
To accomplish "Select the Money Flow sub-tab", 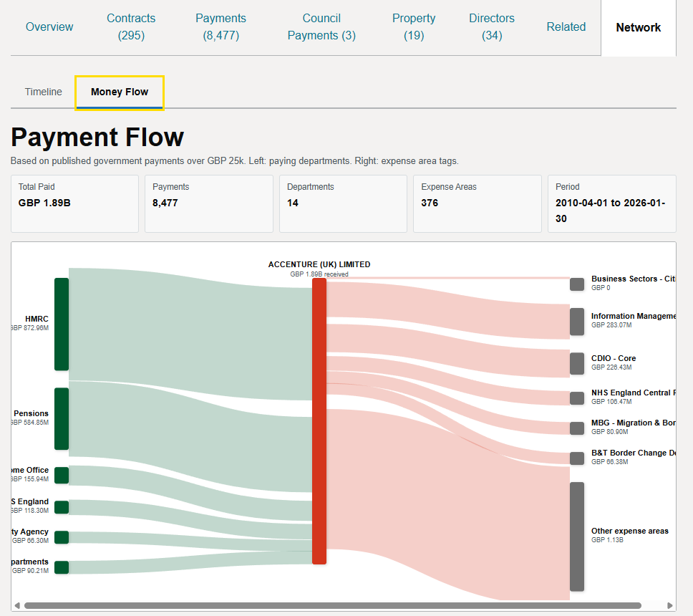I will (x=120, y=92).
